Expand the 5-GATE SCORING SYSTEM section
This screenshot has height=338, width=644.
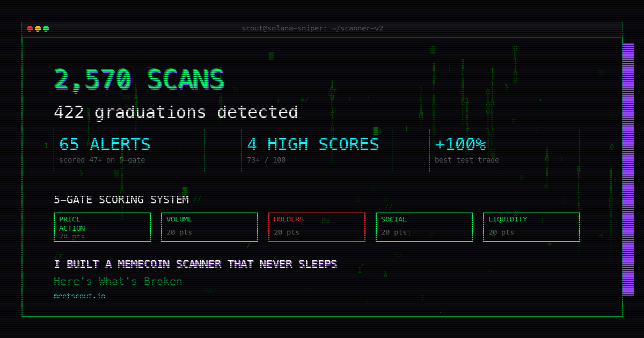(121, 199)
